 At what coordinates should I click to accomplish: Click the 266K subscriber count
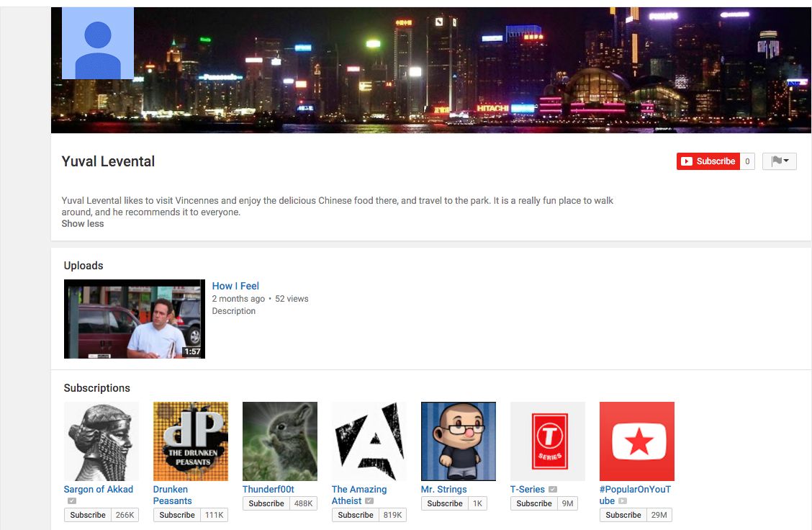point(125,515)
